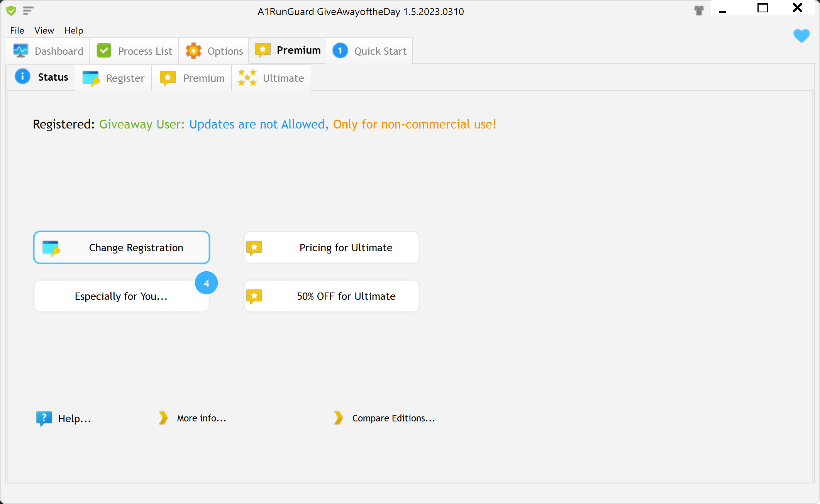The width and height of the screenshot is (820, 504).
Task: Click the Change Registration button
Action: pyautogui.click(x=122, y=247)
